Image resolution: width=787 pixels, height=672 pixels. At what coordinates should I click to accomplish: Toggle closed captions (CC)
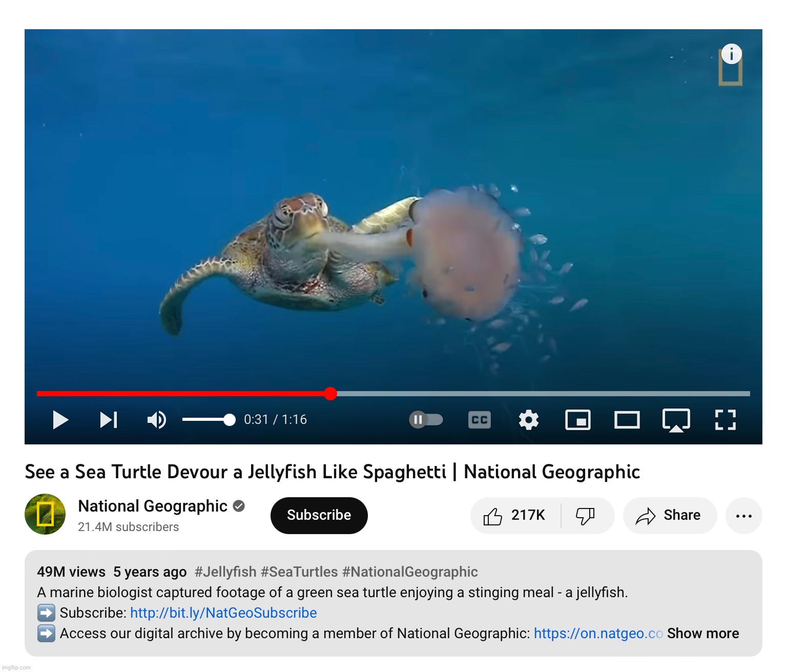tap(480, 420)
